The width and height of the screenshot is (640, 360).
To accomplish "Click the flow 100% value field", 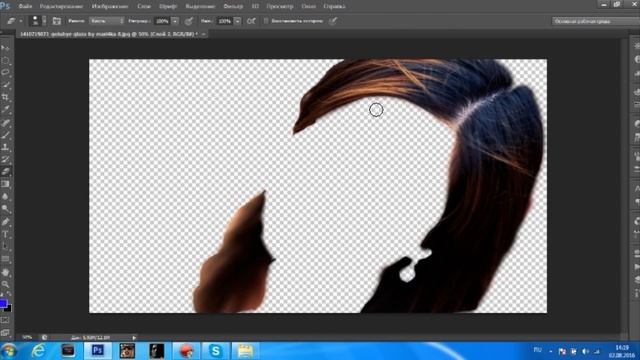I will [224, 21].
